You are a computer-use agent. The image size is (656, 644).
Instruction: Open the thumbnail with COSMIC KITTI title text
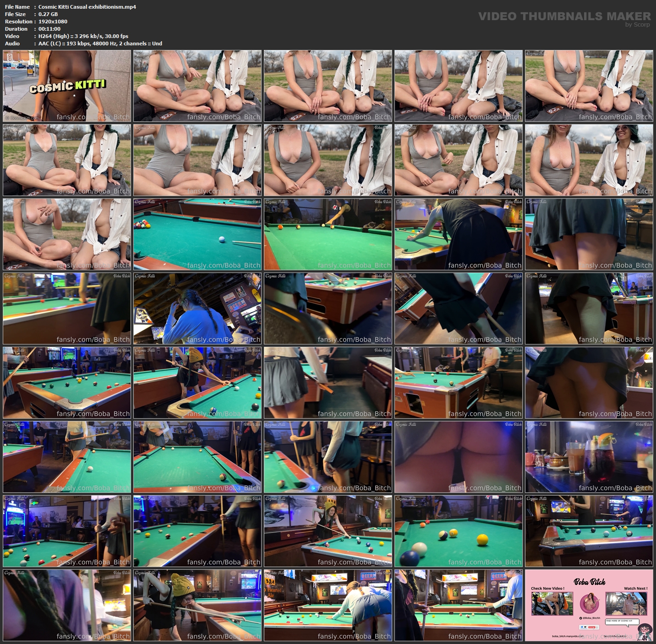(x=67, y=86)
